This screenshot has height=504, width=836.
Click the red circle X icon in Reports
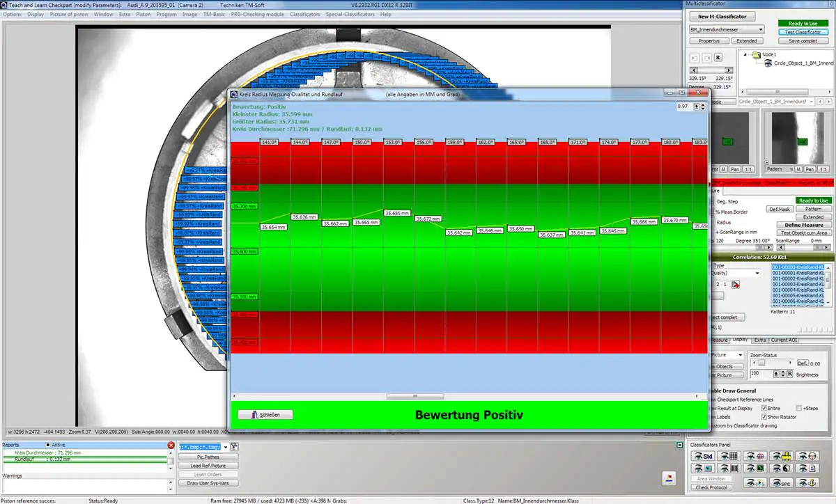pyautogui.click(x=171, y=445)
